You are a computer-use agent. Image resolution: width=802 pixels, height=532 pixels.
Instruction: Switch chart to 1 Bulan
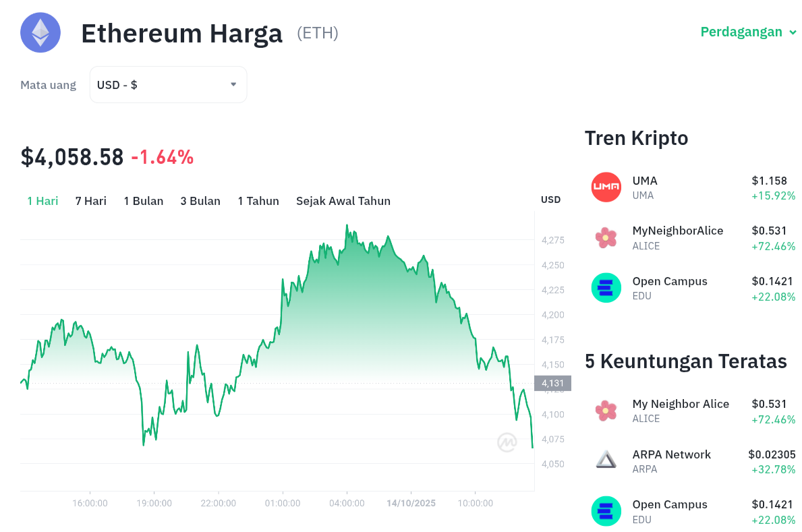143,201
